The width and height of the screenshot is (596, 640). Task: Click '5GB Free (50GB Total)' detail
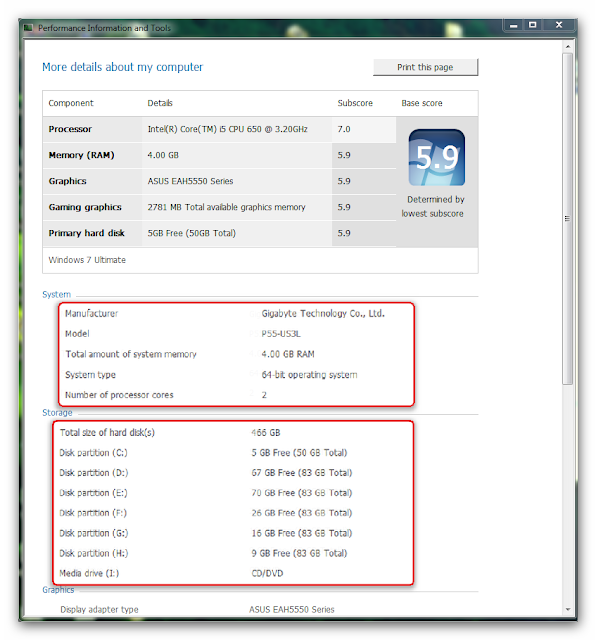[x=191, y=233]
